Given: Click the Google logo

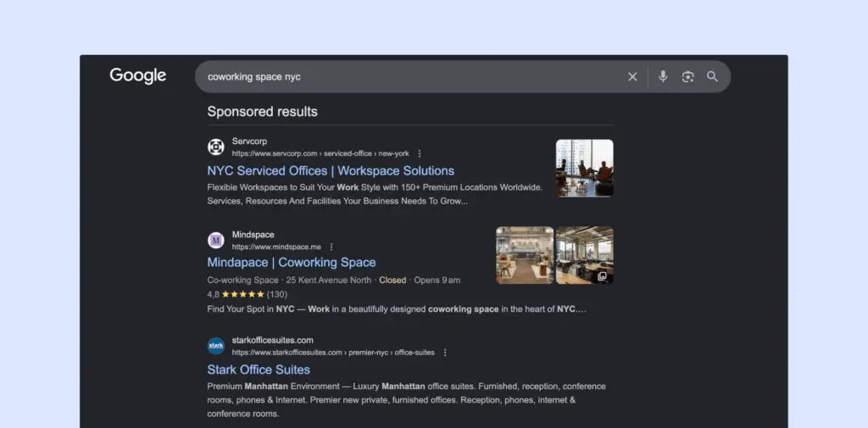Looking at the screenshot, I should click(x=138, y=76).
